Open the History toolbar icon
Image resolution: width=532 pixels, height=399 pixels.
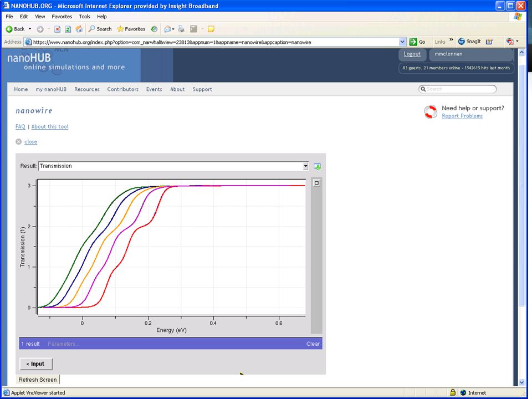(x=154, y=29)
